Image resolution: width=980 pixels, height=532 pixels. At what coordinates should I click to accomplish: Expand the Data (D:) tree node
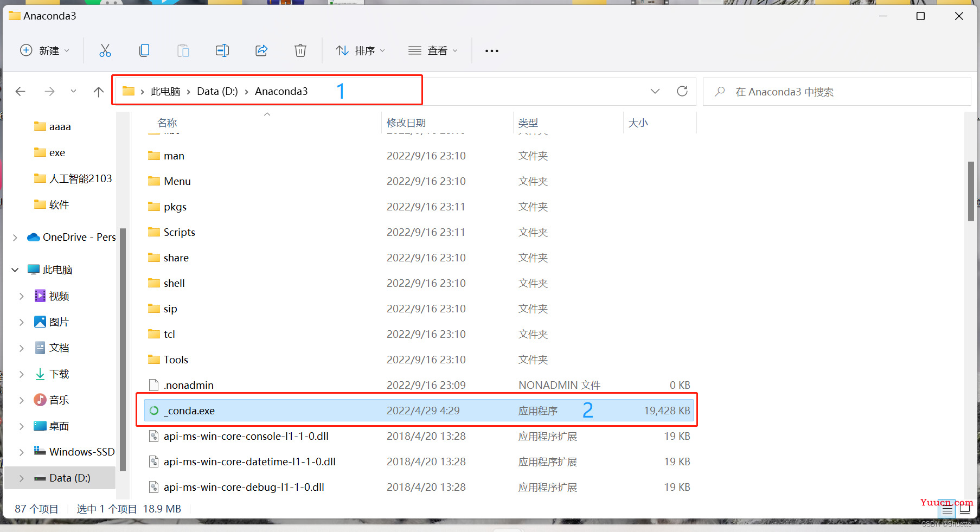coord(22,478)
